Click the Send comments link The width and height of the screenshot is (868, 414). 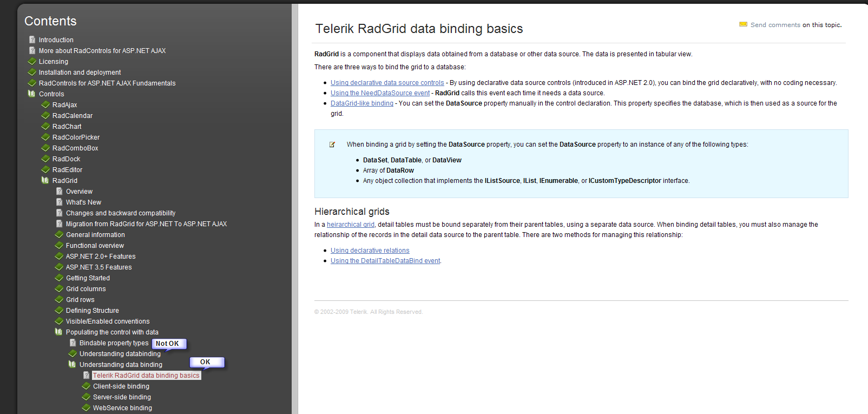[775, 25]
